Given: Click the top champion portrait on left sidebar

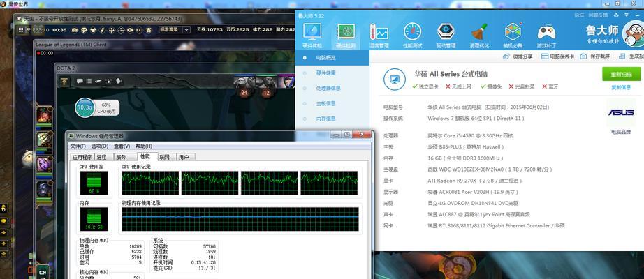Looking at the screenshot, I should coord(43,115).
